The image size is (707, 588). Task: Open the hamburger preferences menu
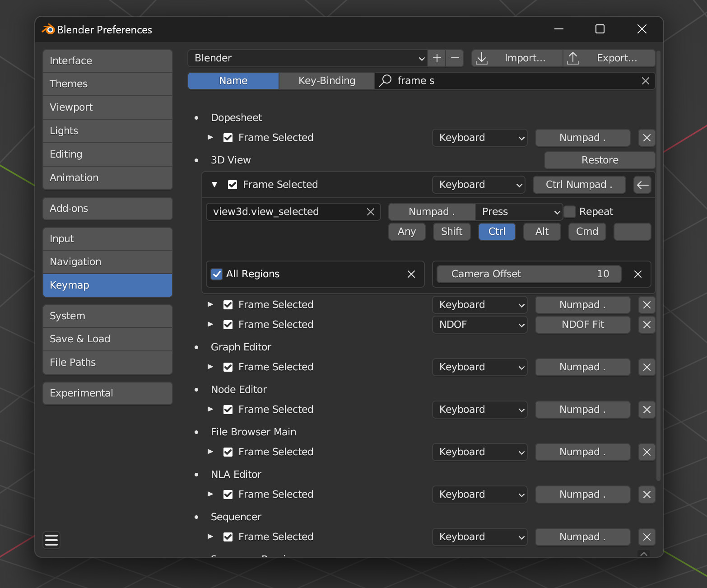tap(51, 540)
